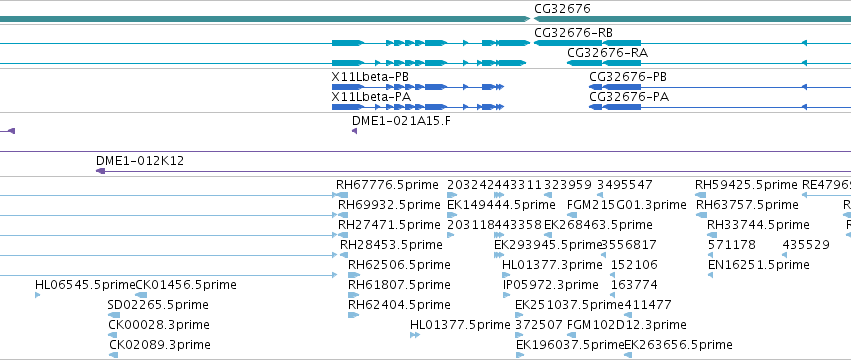Select the RH63757.5prime label
851x360 pixels.
(x=747, y=205)
